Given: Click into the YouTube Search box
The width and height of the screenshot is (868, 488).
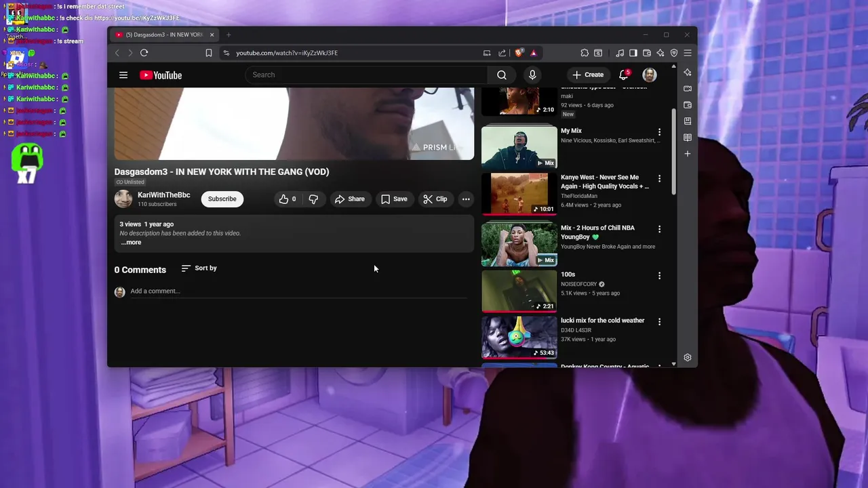Looking at the screenshot, I should point(366,75).
